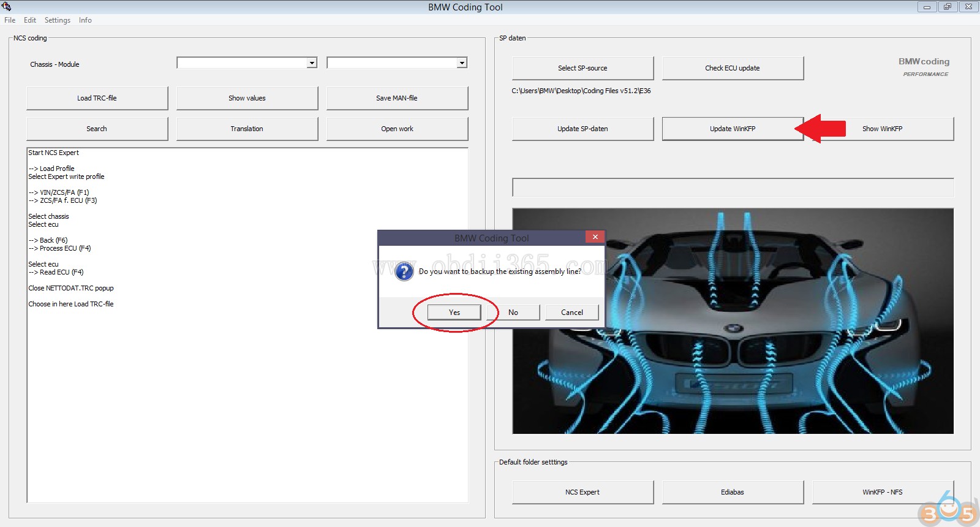Select 'Choose in here Load TRC-file' line
This screenshot has height=527, width=980.
click(71, 304)
